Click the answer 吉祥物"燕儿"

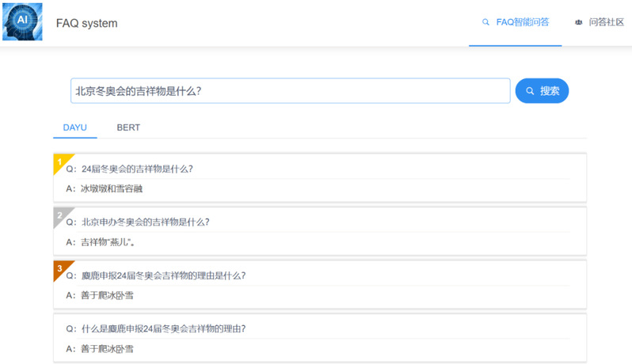[107, 242]
